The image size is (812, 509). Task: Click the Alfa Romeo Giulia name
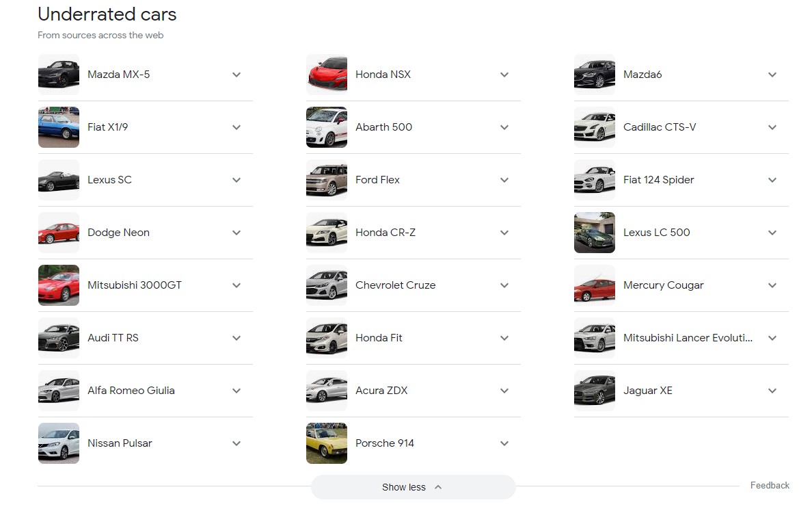pyautogui.click(x=131, y=391)
